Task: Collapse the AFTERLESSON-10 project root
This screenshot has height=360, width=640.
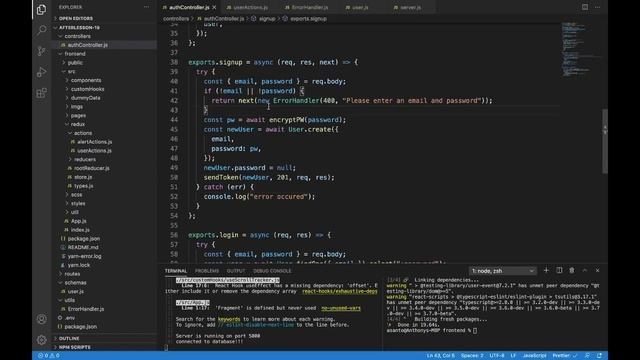Action: tap(79, 27)
